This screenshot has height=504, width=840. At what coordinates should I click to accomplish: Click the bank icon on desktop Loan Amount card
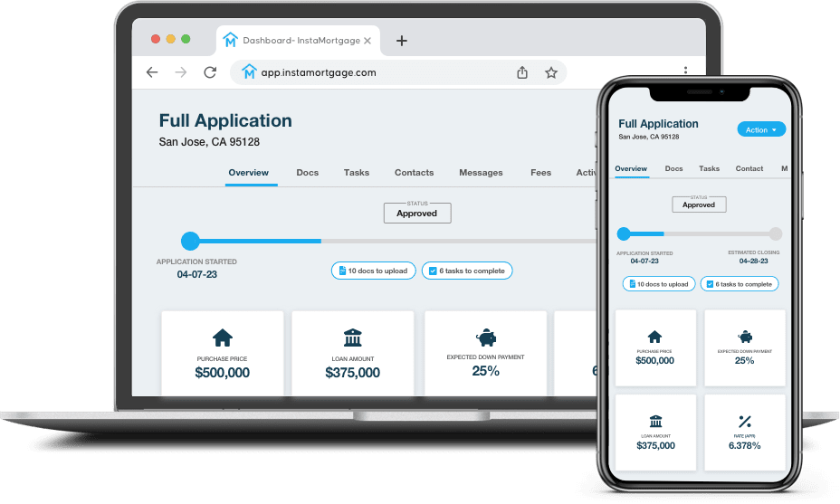(352, 338)
